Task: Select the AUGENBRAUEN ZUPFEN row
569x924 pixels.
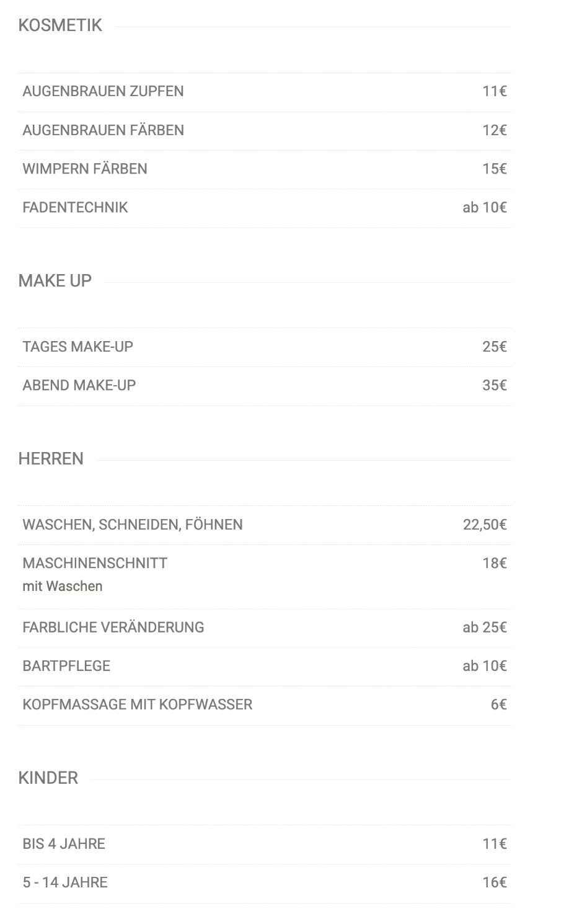Action: (265, 92)
